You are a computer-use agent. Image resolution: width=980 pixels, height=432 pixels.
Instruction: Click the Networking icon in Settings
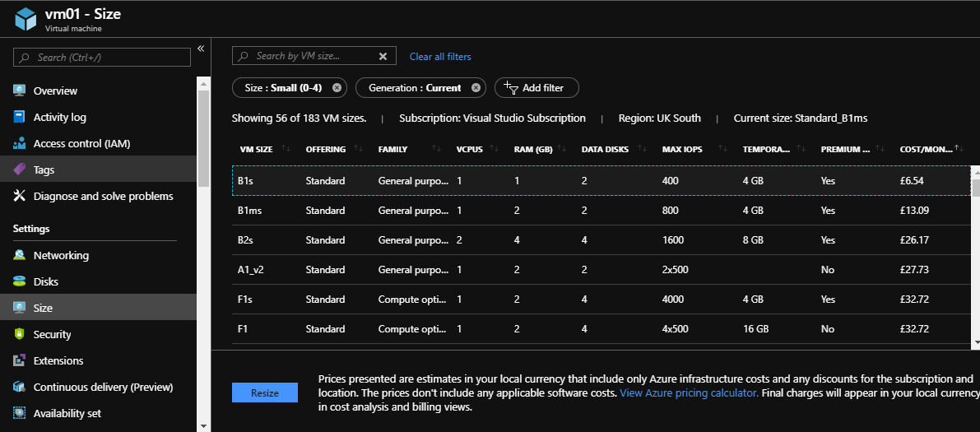(19, 255)
